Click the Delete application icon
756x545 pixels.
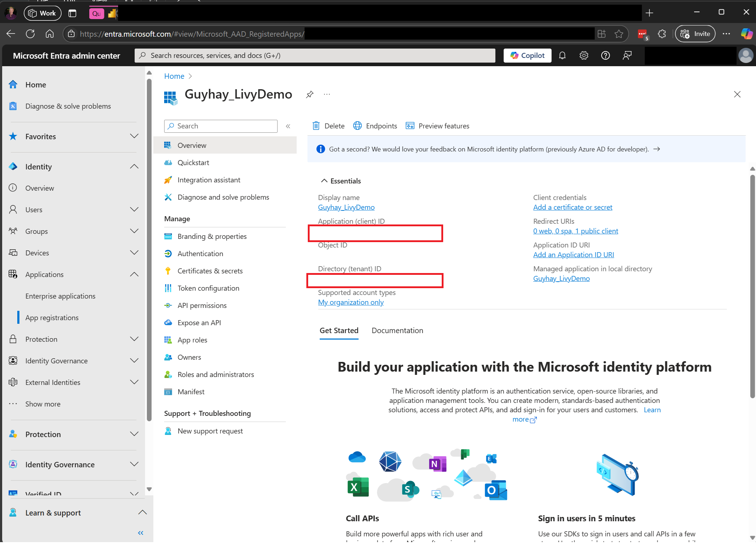(x=315, y=126)
